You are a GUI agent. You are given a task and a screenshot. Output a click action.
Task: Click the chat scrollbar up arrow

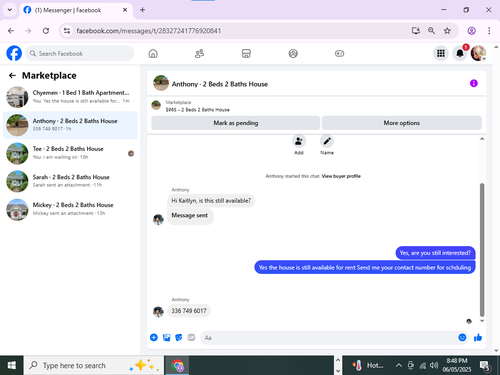[482, 139]
